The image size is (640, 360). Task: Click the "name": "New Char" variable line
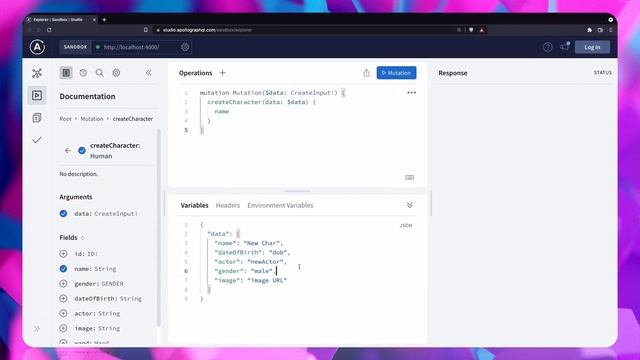[249, 243]
